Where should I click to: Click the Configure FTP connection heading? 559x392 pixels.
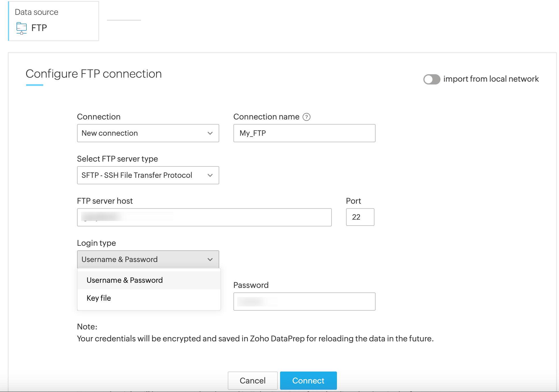(x=94, y=74)
